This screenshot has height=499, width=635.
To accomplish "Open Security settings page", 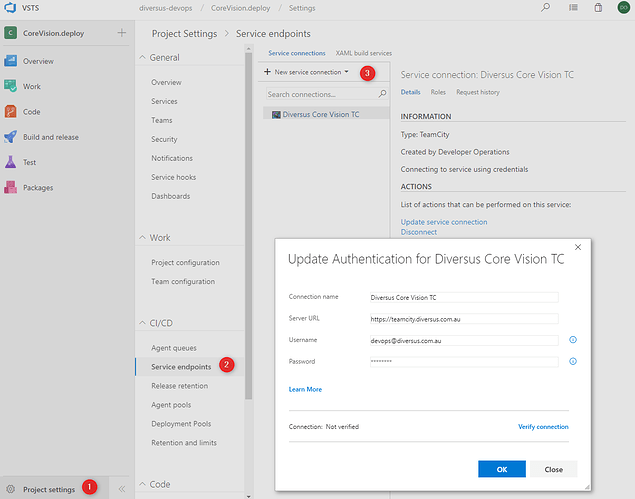I will tap(164, 139).
